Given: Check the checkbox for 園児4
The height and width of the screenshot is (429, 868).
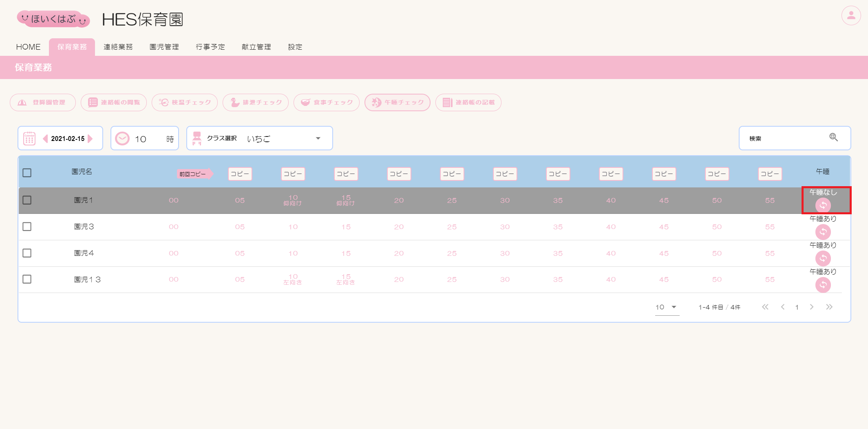Looking at the screenshot, I should pos(27,253).
